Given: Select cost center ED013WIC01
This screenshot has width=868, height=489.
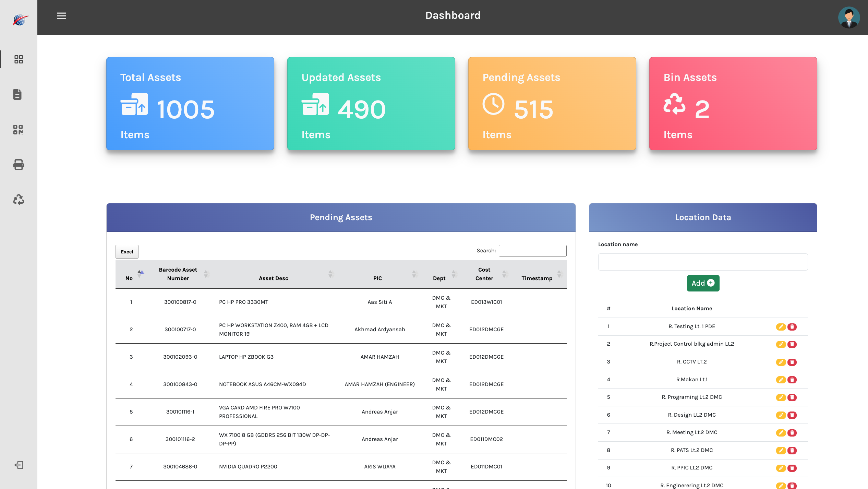Looking at the screenshot, I should 486,302.
